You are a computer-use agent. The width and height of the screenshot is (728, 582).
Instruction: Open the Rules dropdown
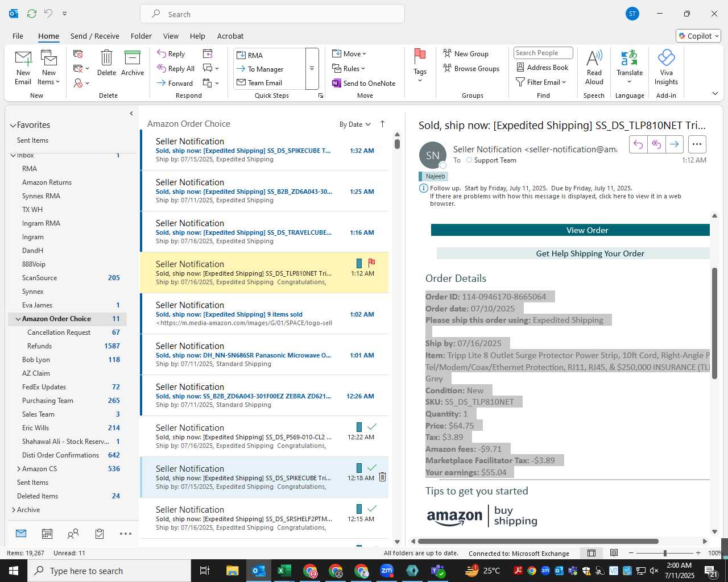[349, 69]
